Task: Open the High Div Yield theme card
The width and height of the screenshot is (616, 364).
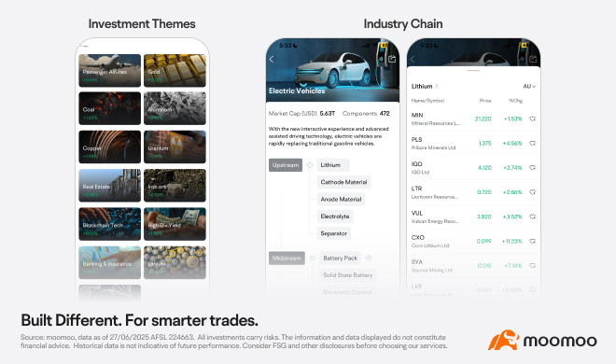Action: 175,224
